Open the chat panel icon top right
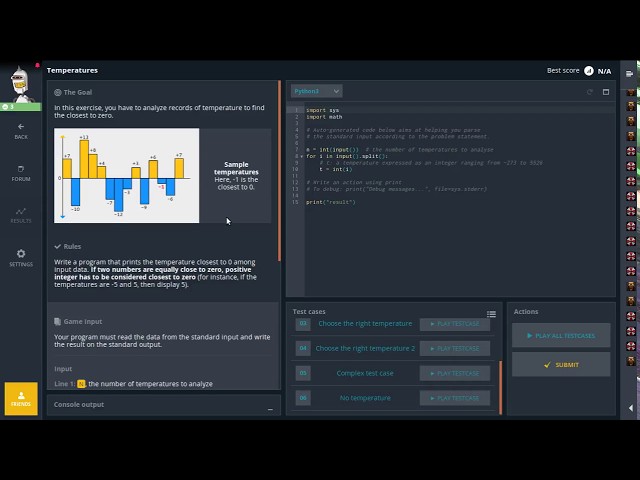Viewport: 640px width, 480px height. pyautogui.click(x=629, y=73)
